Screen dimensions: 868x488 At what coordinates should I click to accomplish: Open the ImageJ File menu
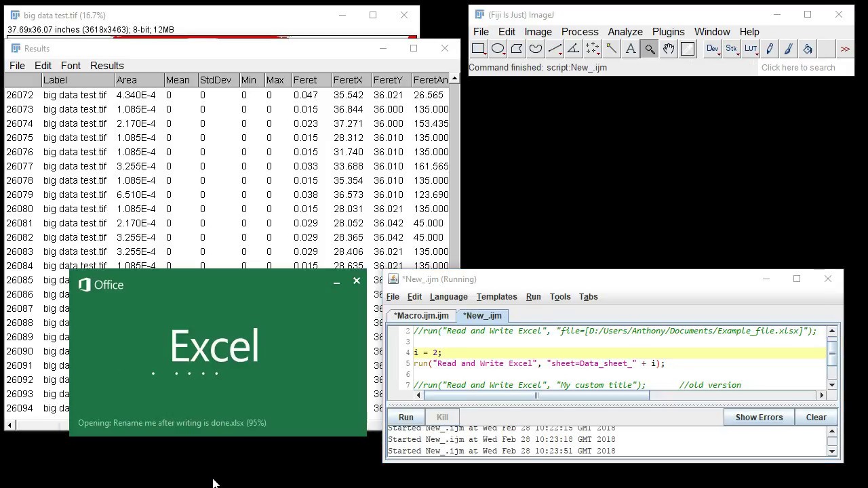pos(481,32)
